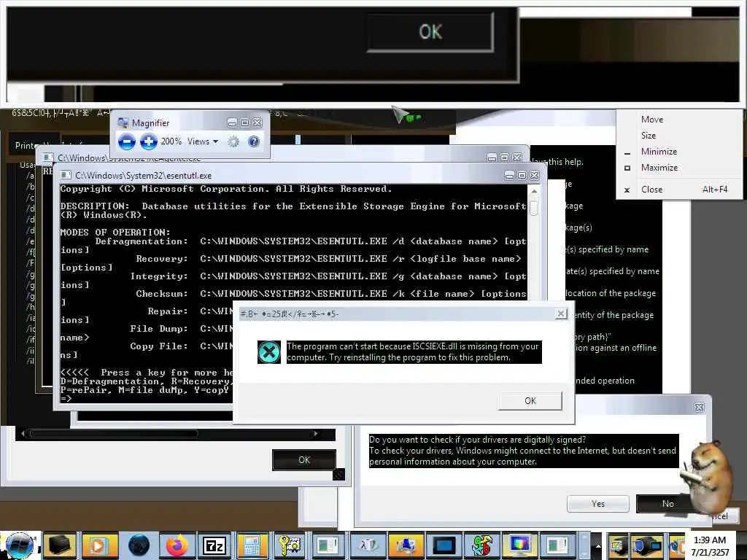Open the black printer taskbar icon

click(x=60, y=545)
